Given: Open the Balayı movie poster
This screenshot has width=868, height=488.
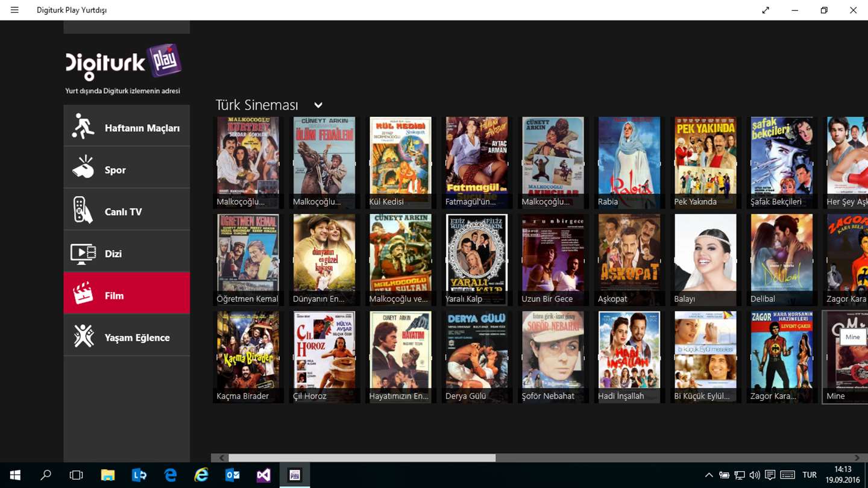Looking at the screenshot, I should click(705, 260).
